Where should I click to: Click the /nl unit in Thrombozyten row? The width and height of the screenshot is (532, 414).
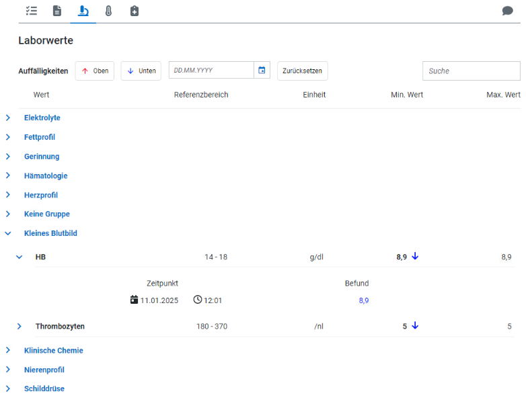319,326
